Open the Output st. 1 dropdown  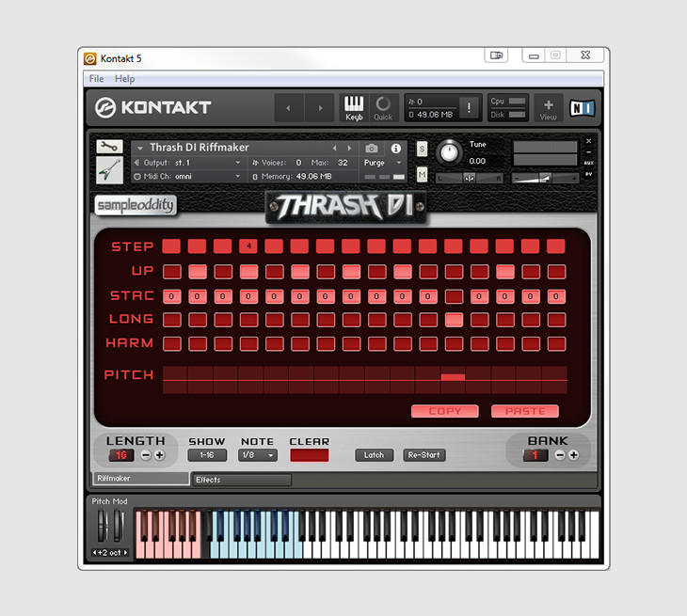tap(187, 163)
